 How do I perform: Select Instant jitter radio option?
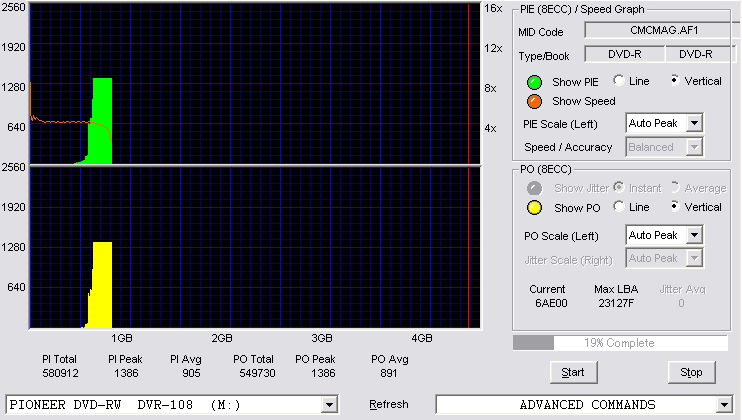(x=619, y=187)
